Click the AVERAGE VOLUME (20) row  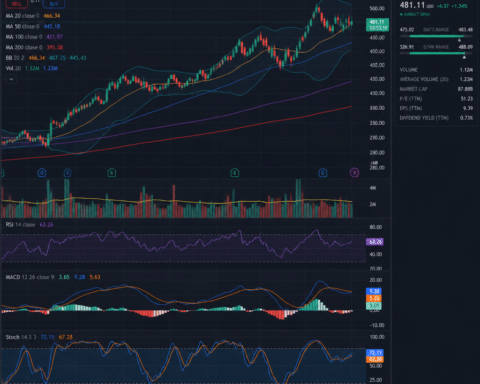pos(436,79)
